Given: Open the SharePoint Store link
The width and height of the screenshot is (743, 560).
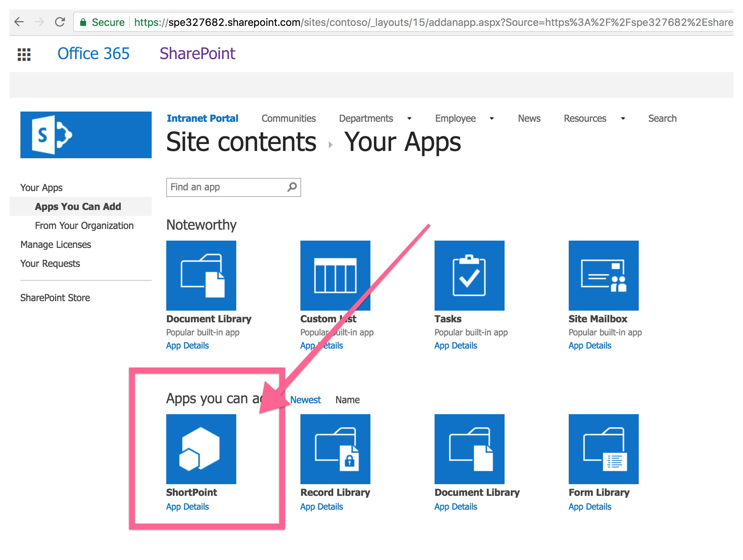Looking at the screenshot, I should tap(55, 298).
